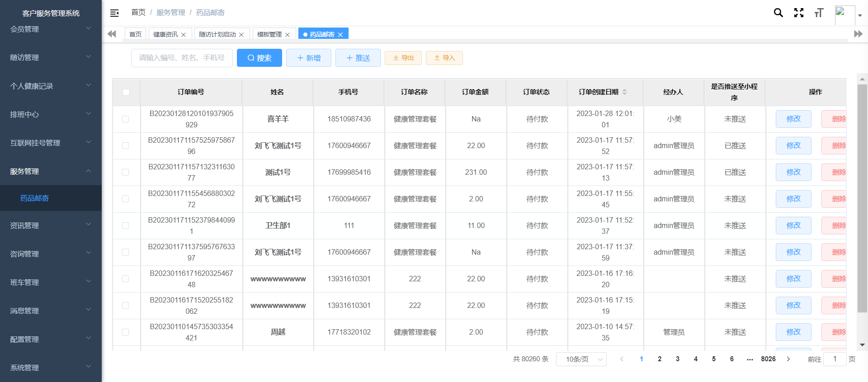Switch to 模板管理 tab
868x382 pixels.
pos(269,34)
